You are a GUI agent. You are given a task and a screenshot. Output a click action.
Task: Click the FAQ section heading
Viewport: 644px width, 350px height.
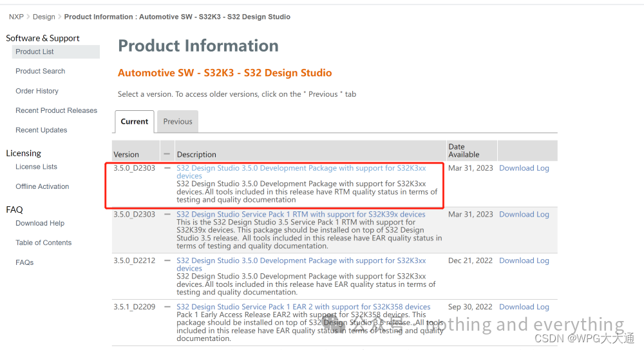coord(14,209)
